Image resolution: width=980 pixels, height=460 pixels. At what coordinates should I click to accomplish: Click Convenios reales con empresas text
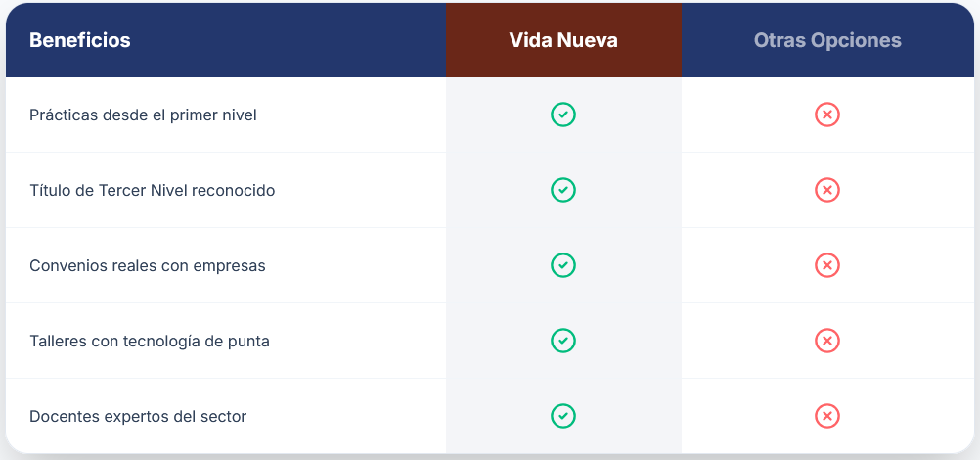coord(148,265)
